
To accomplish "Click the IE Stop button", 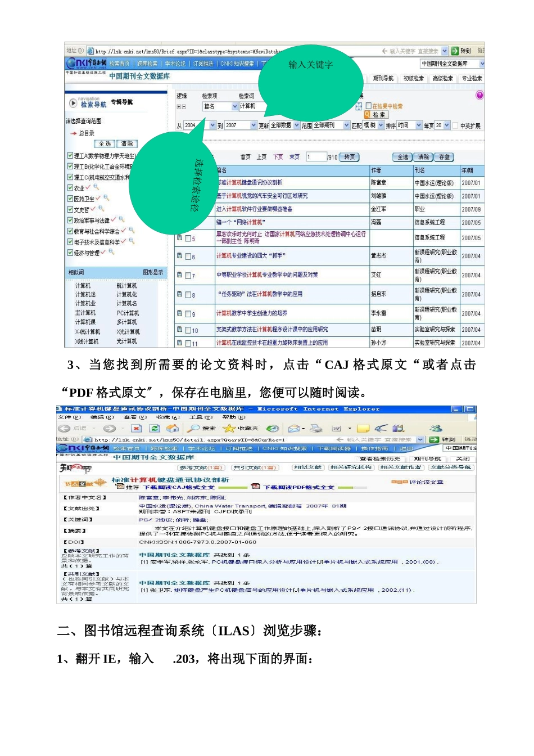I will tap(137, 429).
